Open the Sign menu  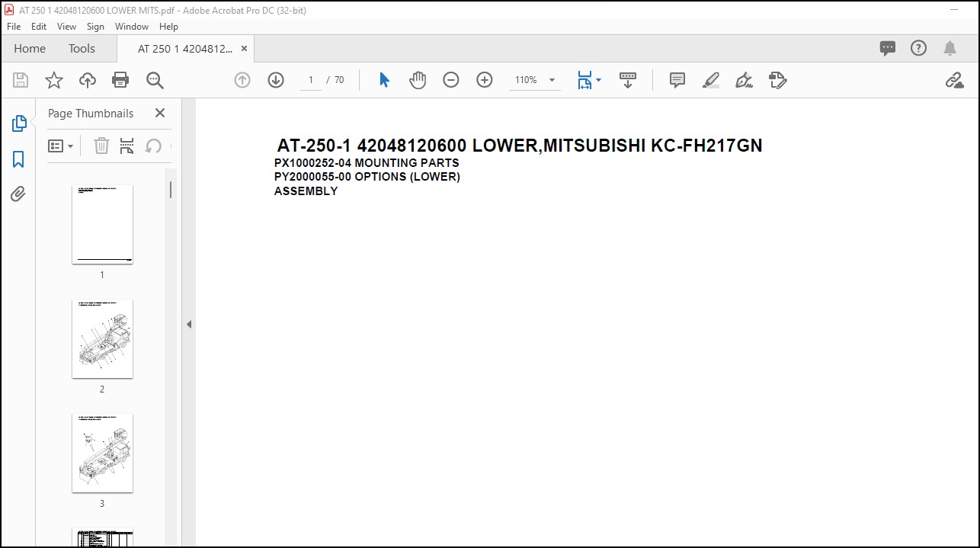[x=95, y=26]
